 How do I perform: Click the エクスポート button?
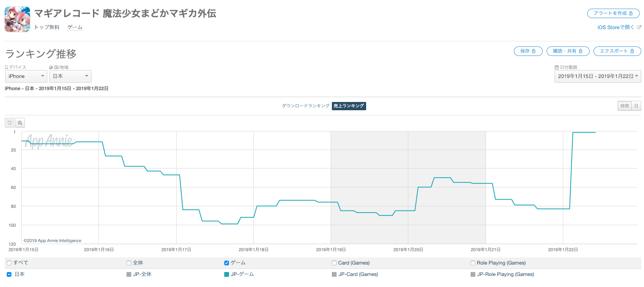point(617,51)
